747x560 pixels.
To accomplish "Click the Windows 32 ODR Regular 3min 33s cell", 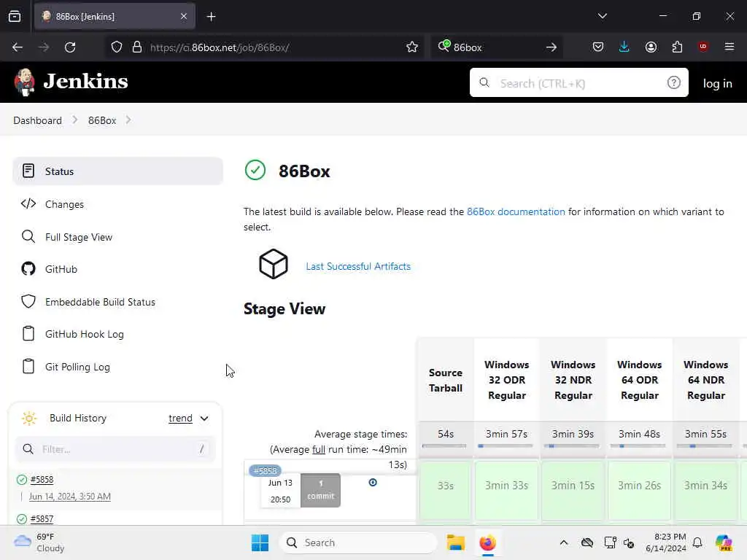I will click(x=506, y=490).
